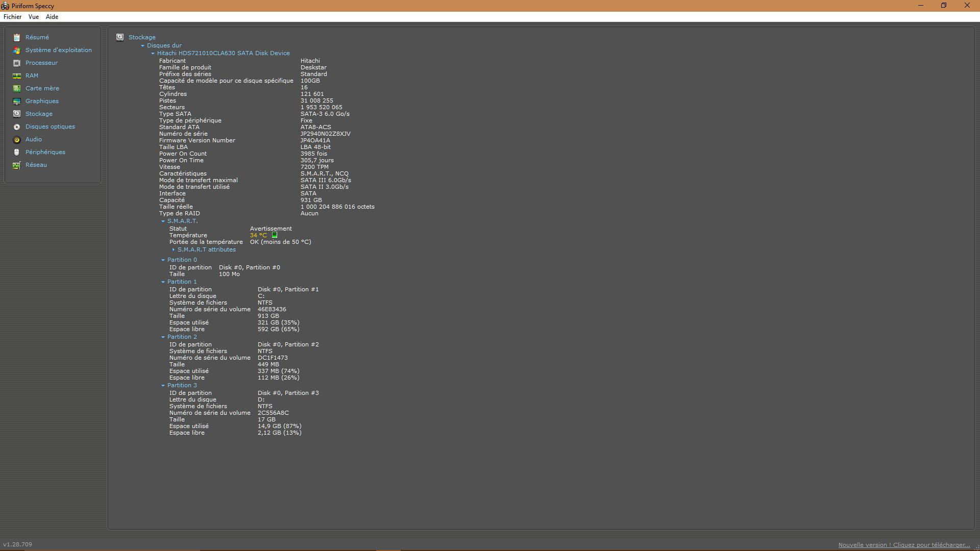Click the Nouvelle version download link
This screenshot has height=551, width=980.
[904, 545]
